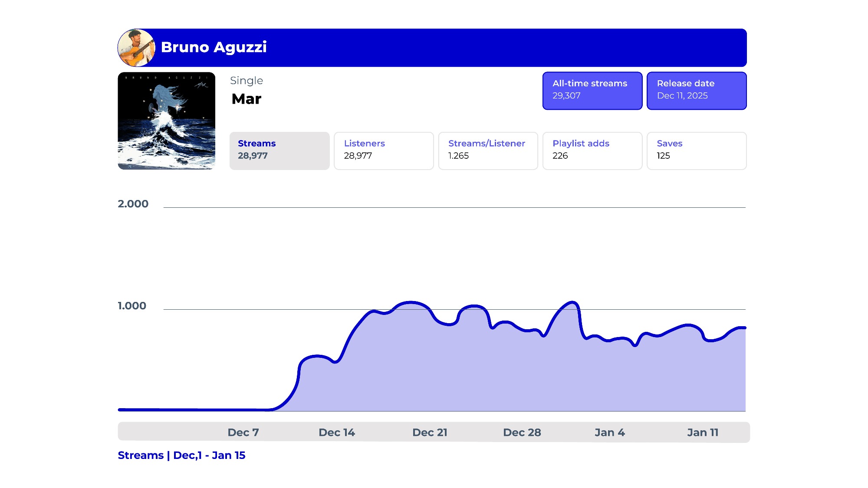The height and width of the screenshot is (488, 868).
Task: Select the Dec 28 date marker
Action: [x=522, y=432]
